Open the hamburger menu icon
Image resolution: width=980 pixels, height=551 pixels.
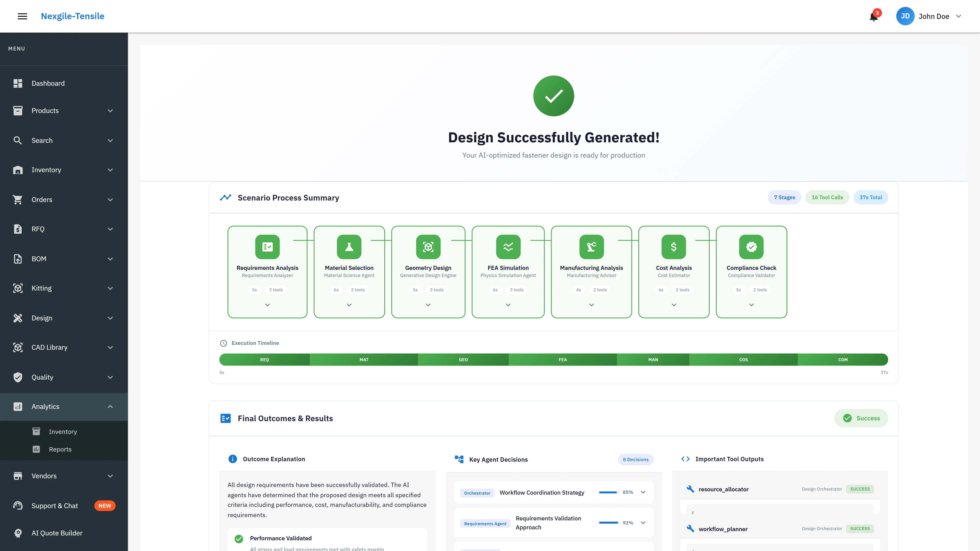click(22, 16)
